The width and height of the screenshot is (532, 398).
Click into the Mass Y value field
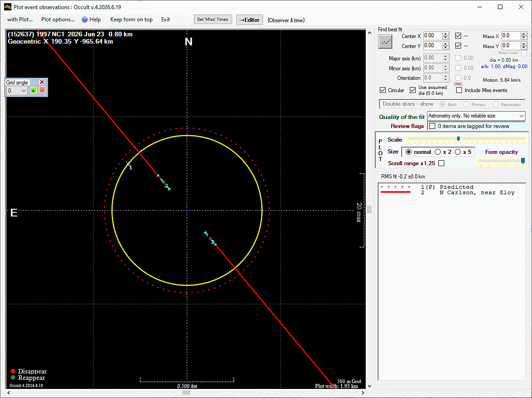point(511,45)
